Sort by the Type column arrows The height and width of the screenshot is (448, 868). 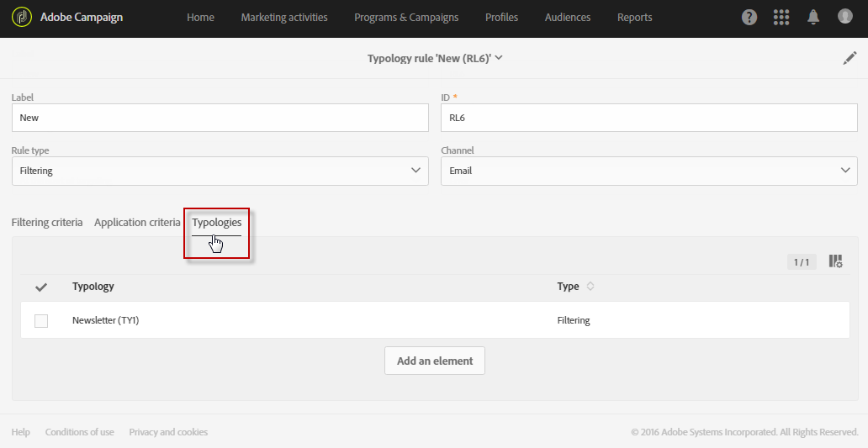pos(590,287)
